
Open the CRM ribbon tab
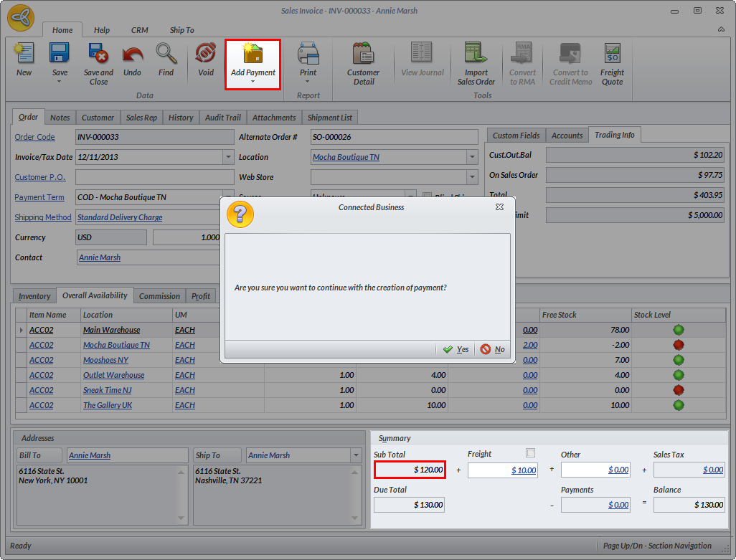click(x=139, y=30)
